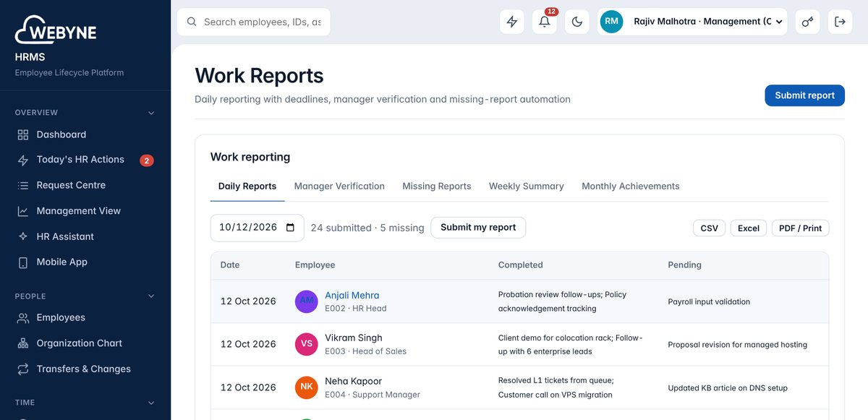
Task: Open Organization Chart menu item
Action: point(85,343)
